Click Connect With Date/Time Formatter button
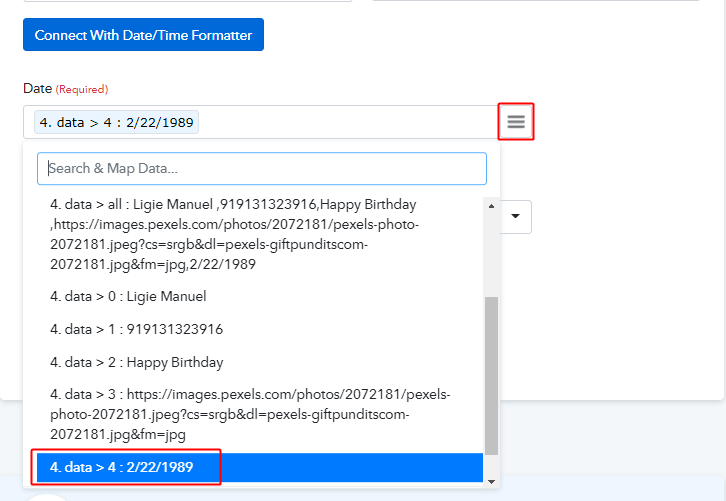Screen dimensions: 726x501 [143, 35]
